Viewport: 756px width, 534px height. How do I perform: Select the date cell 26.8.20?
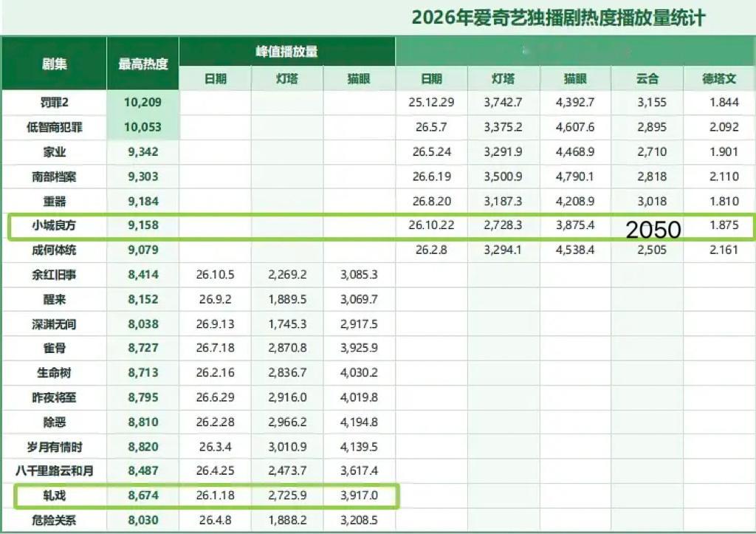click(431, 201)
